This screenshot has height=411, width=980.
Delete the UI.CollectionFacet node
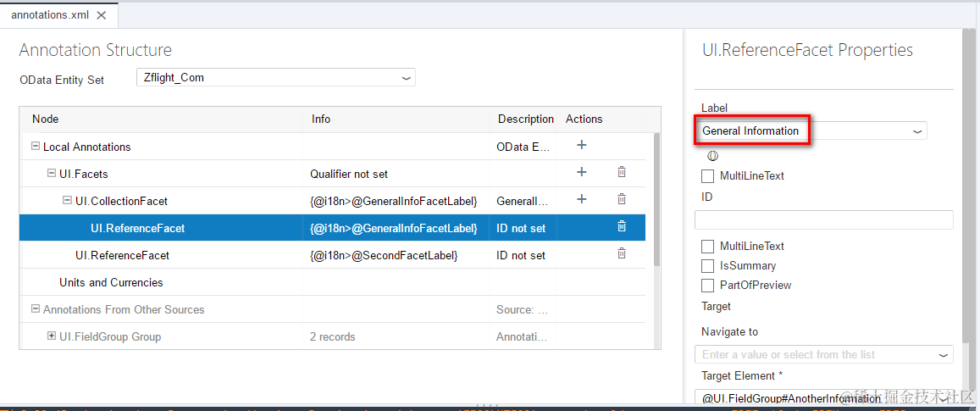[622, 199]
